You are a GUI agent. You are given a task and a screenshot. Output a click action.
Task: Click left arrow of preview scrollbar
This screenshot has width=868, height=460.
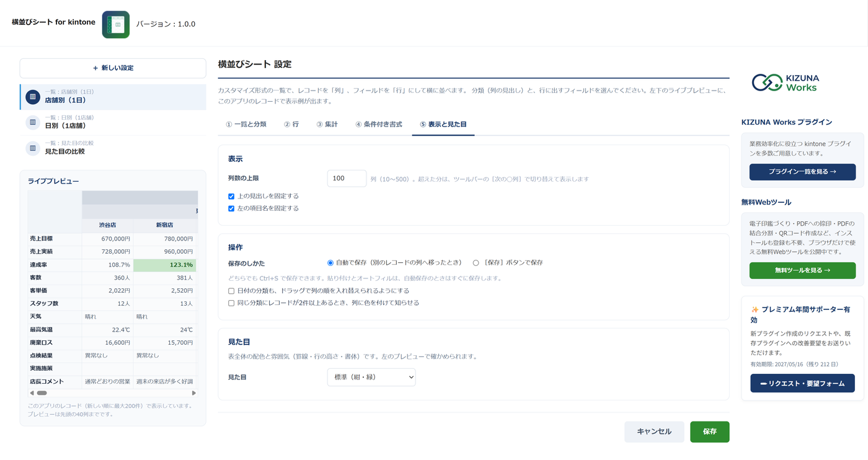(x=32, y=393)
